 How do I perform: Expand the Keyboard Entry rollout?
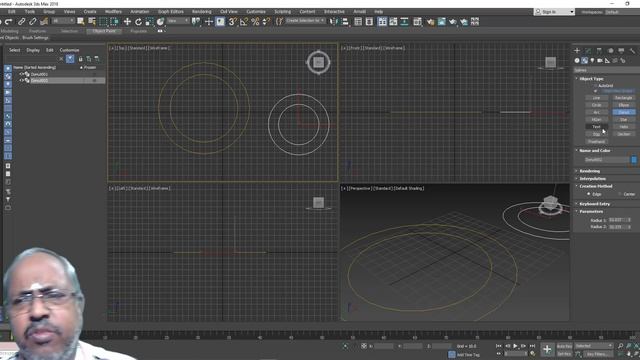[594, 204]
